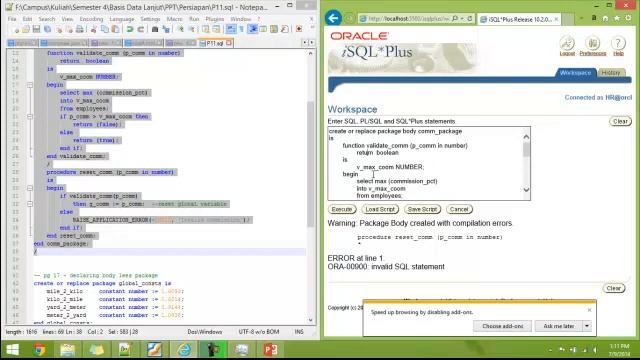
Task: Collapse the fold at 'if p_comm > v_max_comm' line
Action: [30, 117]
